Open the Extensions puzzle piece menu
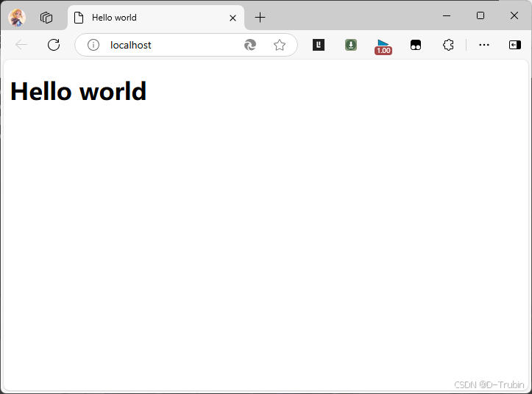This screenshot has height=394, width=532. [448, 45]
